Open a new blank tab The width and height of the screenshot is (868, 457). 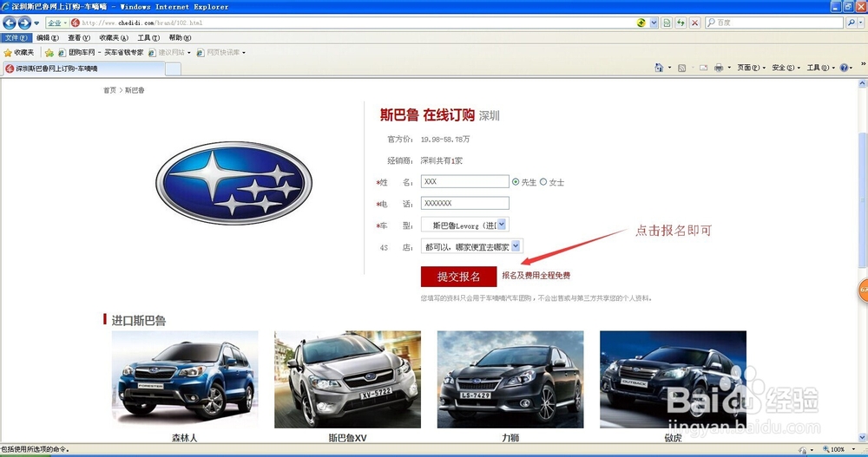click(x=174, y=69)
